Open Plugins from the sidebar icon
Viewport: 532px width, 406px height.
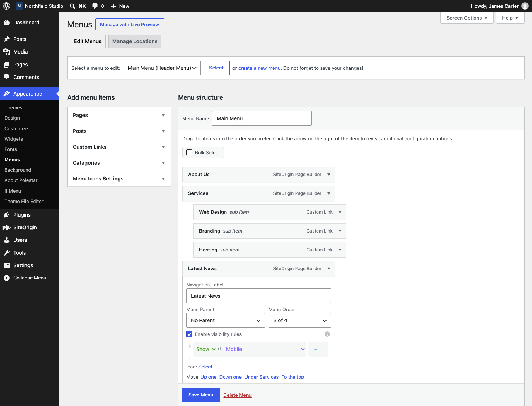(7, 215)
